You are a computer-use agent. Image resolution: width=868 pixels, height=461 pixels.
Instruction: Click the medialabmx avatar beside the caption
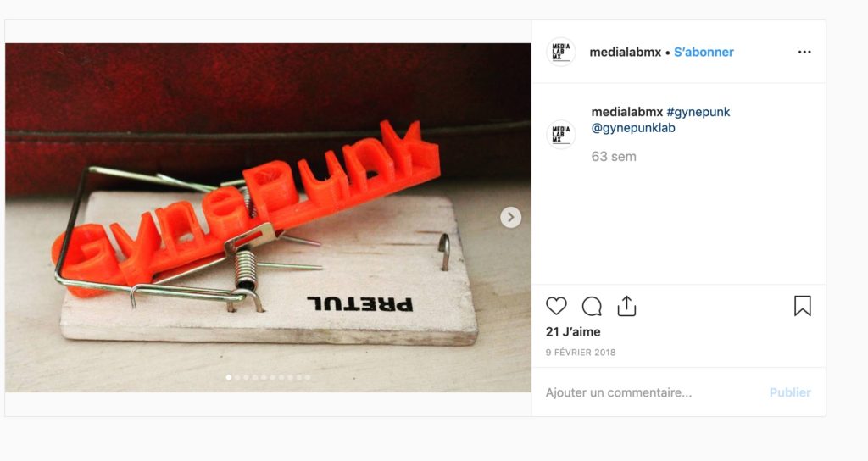(x=561, y=135)
